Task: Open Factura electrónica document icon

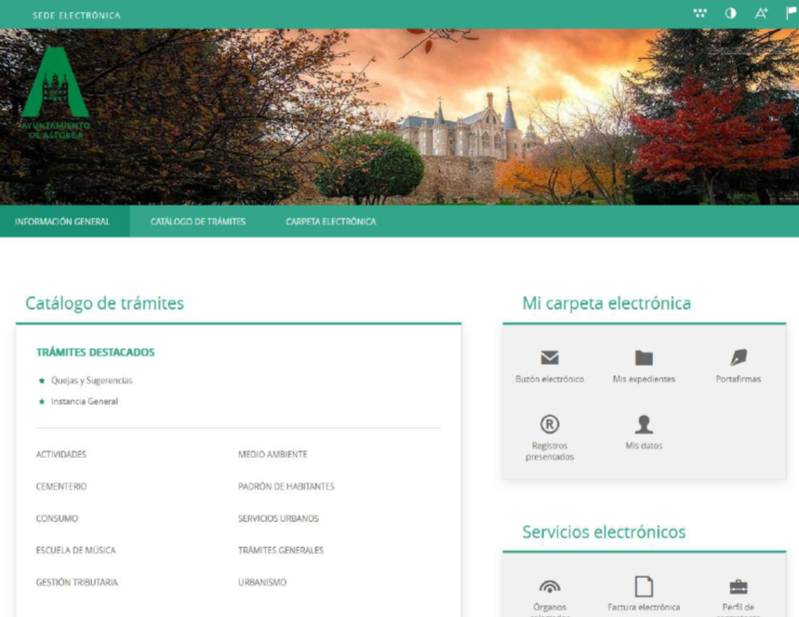Action: pos(644,586)
